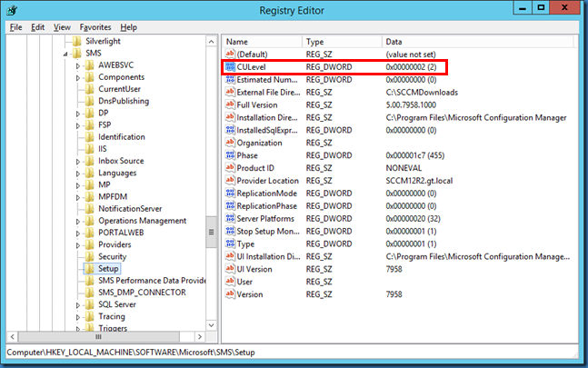Click tree horizontal scrollbar left arrow

pos(13,336)
